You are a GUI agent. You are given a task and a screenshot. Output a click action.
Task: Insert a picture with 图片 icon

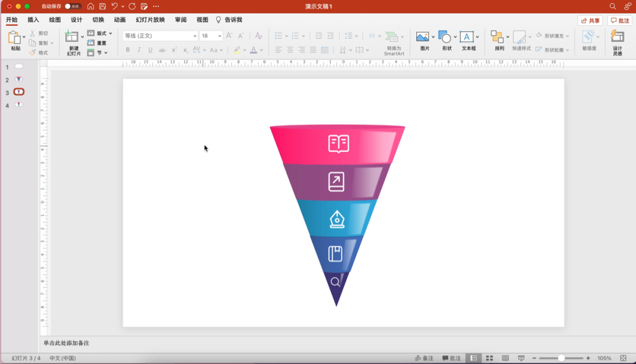pyautogui.click(x=423, y=37)
